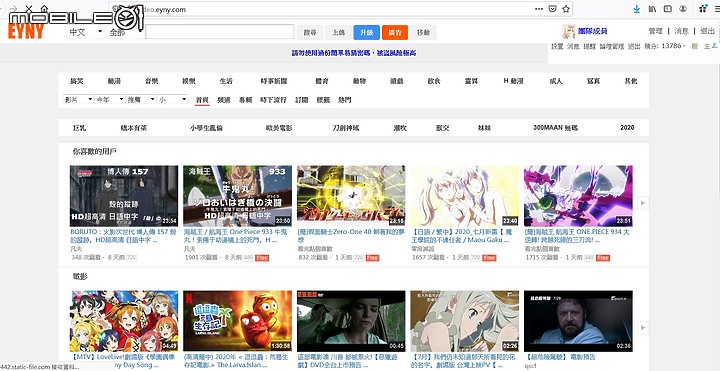Open the 時事新聞 category
Image resolution: width=720 pixels, height=371 pixels.
[274, 81]
